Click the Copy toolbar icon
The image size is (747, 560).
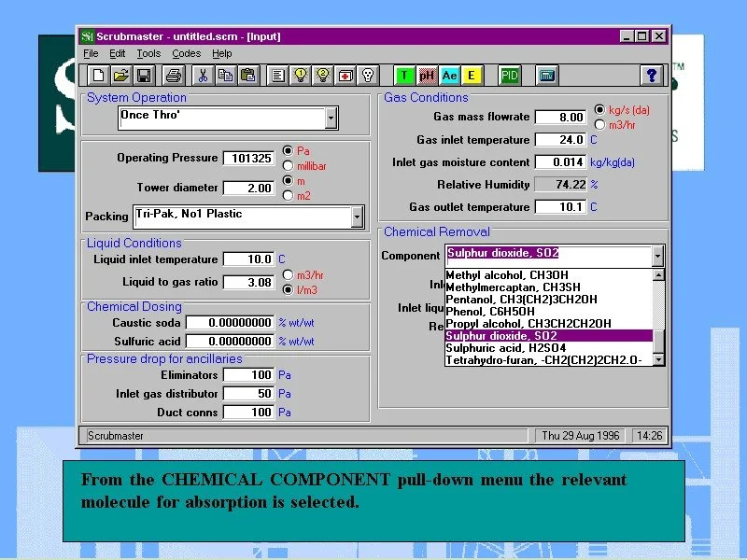tap(225, 76)
